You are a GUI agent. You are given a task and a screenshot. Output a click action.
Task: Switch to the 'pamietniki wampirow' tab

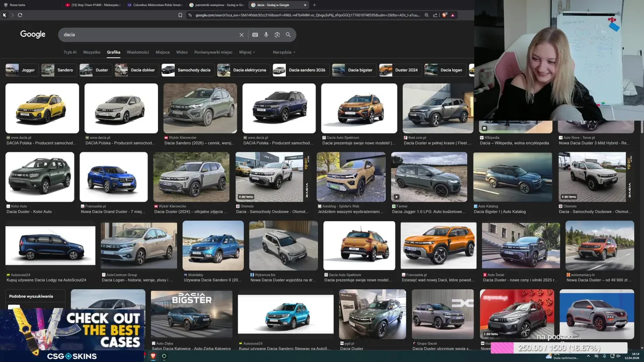click(x=217, y=5)
